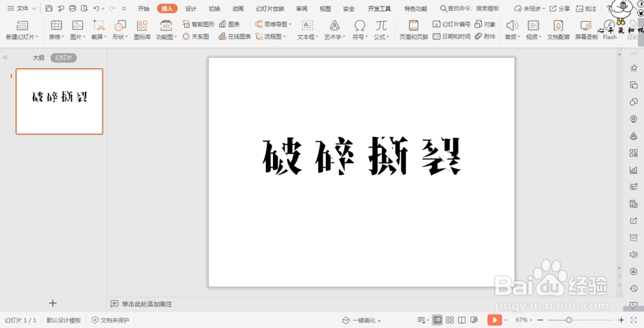Switch to 幻灯片 thumbnails pane view
644x328 pixels.
point(64,58)
